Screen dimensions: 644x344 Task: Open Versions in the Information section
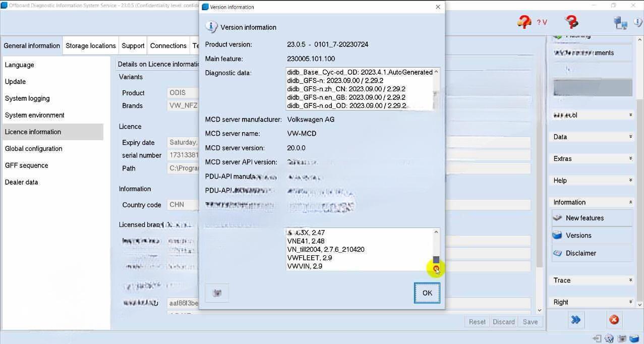click(x=592, y=236)
